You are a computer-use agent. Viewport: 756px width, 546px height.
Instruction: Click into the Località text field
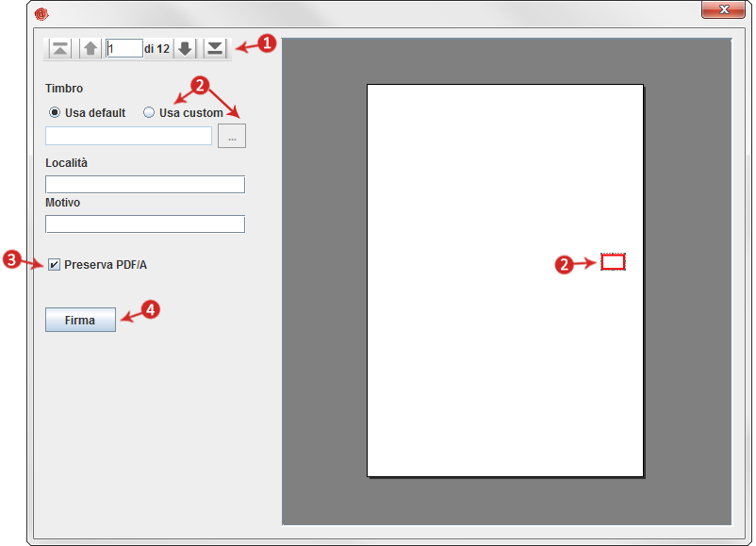coord(144,184)
